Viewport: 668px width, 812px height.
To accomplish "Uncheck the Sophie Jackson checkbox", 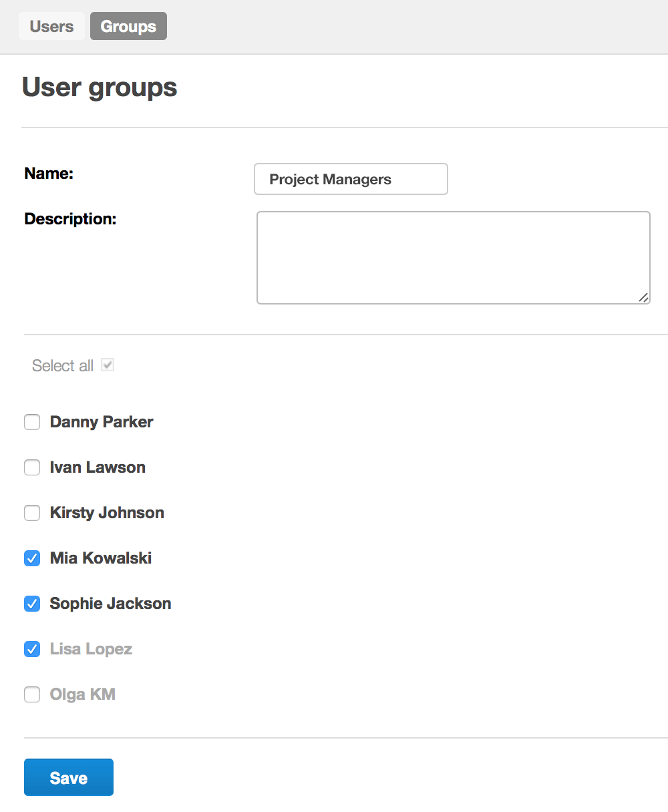I will pyautogui.click(x=32, y=604).
